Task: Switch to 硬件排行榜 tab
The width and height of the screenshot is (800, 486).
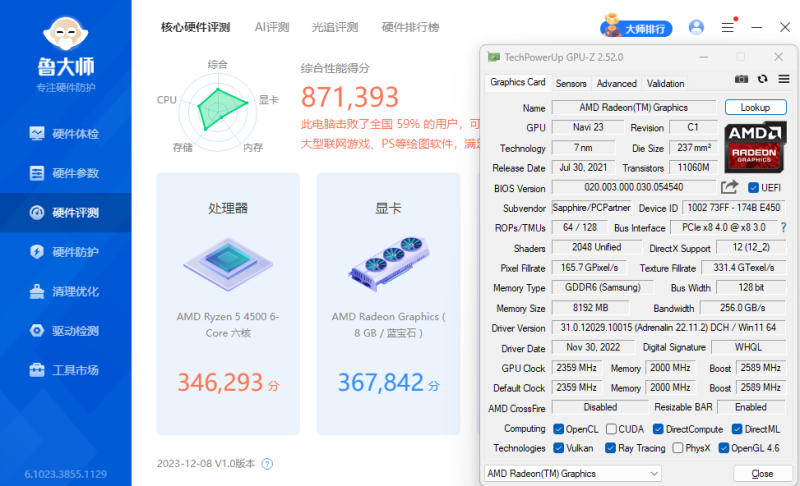Action: coord(410,27)
